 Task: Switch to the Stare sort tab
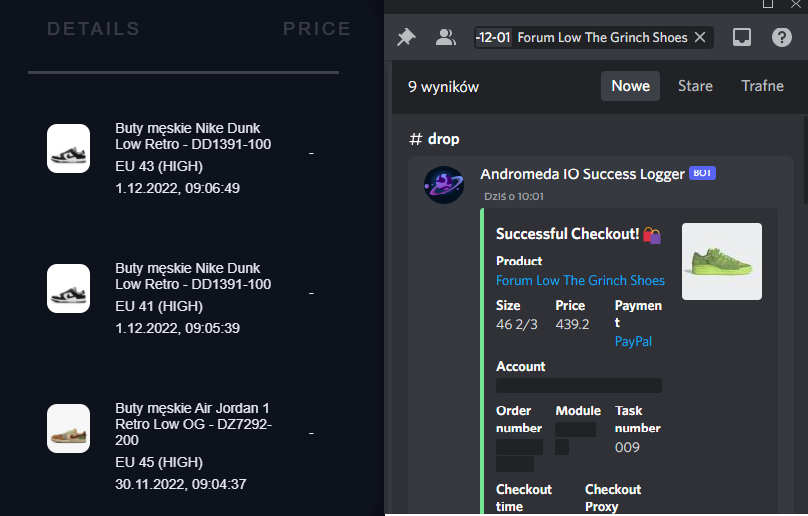point(695,86)
